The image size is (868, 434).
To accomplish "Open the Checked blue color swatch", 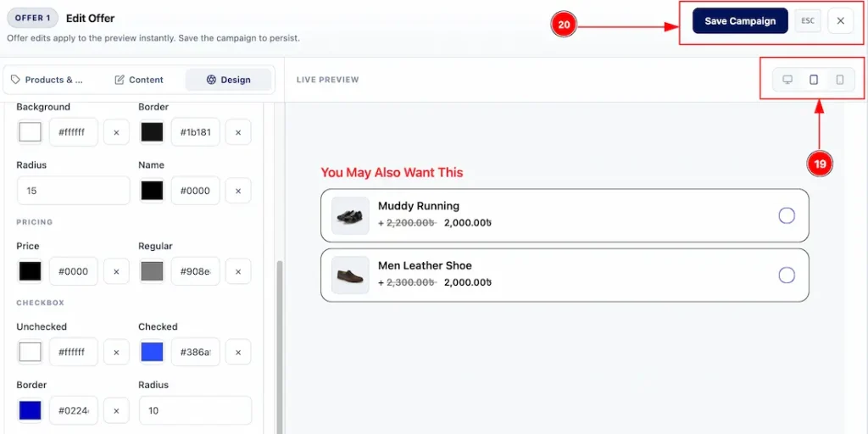I will click(152, 352).
